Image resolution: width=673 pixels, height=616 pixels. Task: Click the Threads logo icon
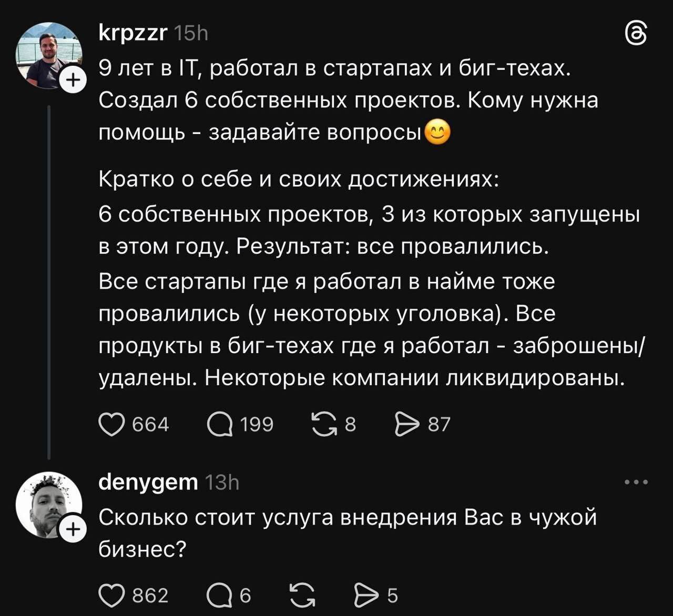coord(635,35)
